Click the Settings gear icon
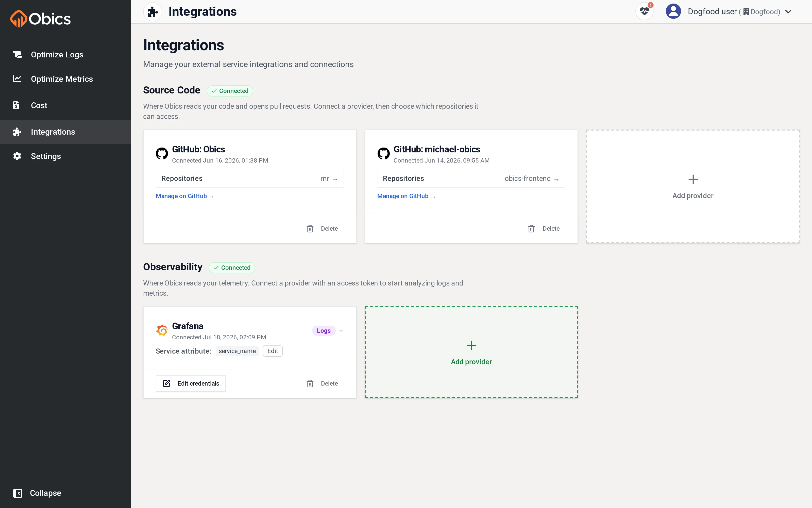 [17, 156]
